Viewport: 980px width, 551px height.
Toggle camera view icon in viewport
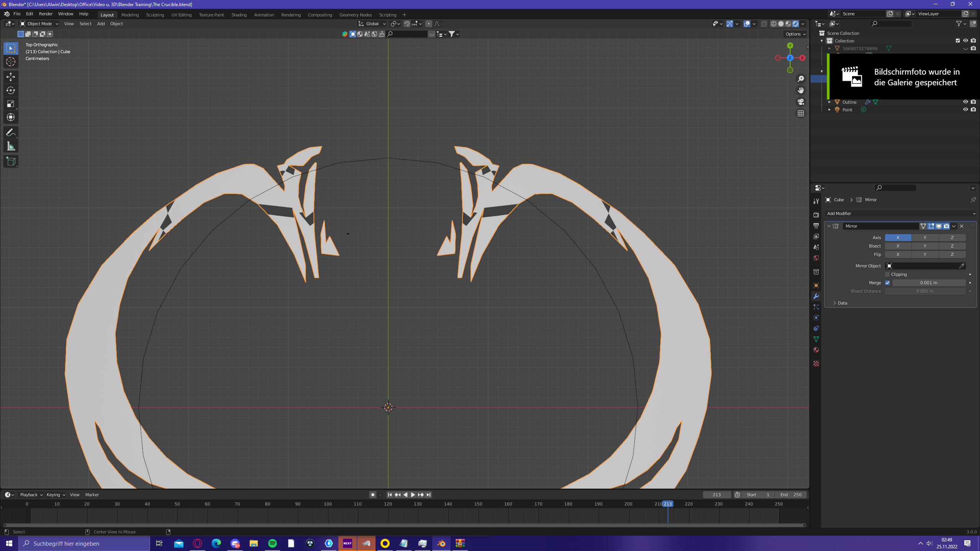click(x=800, y=102)
